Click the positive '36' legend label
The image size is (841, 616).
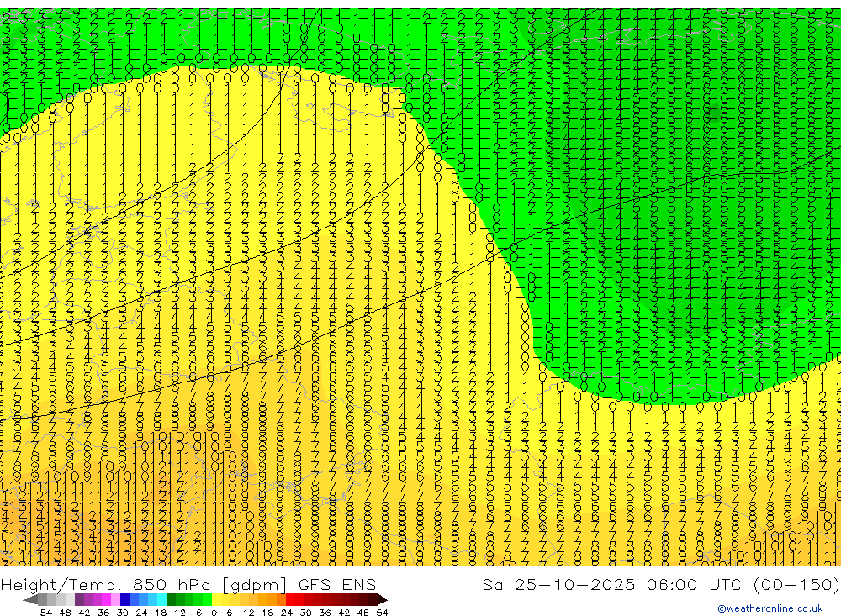[x=325, y=613]
